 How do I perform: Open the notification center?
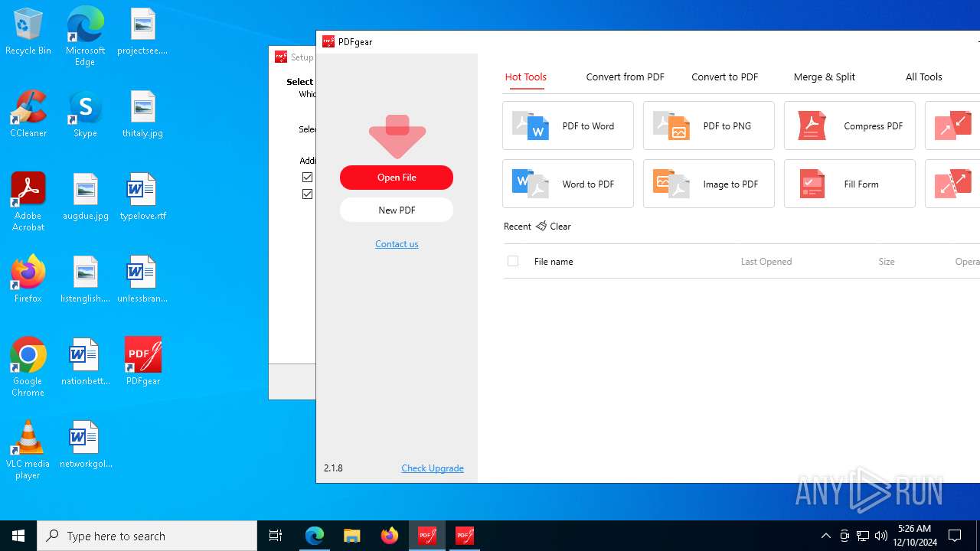[955, 536]
